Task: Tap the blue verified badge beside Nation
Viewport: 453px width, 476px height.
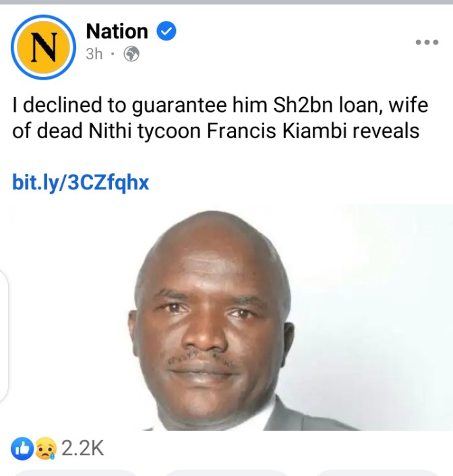Action: tap(167, 30)
